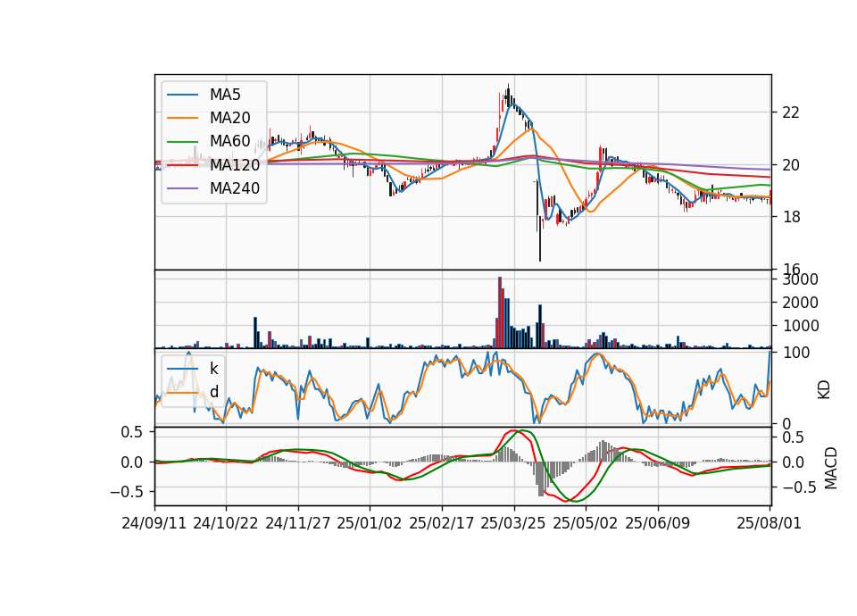The height and width of the screenshot is (616, 857).
Task: Click the KD axis title label
Action: pyautogui.click(x=824, y=390)
